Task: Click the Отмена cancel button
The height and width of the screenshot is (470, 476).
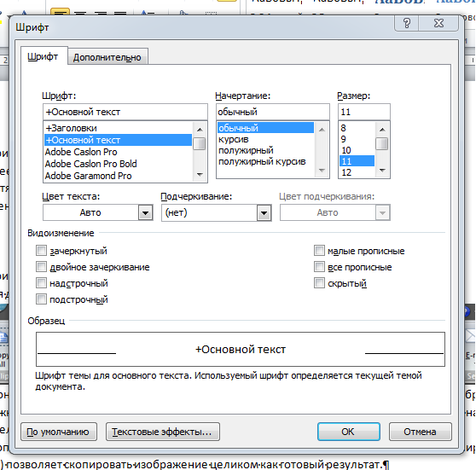Action: [x=421, y=432]
